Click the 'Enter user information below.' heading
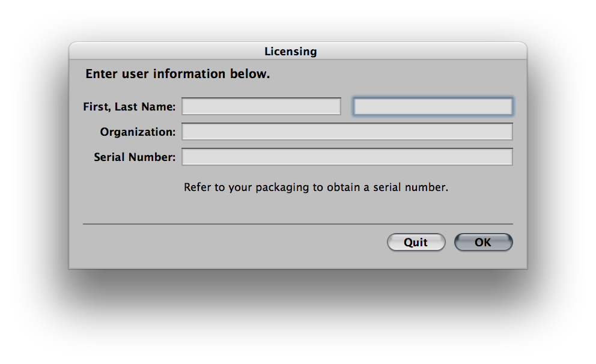 click(177, 74)
